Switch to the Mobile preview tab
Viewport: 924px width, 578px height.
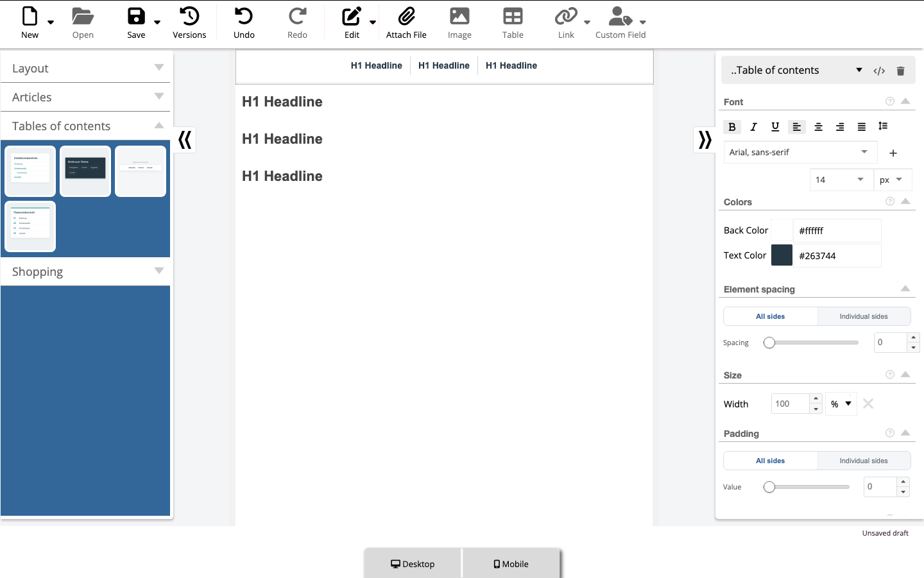coord(511,564)
